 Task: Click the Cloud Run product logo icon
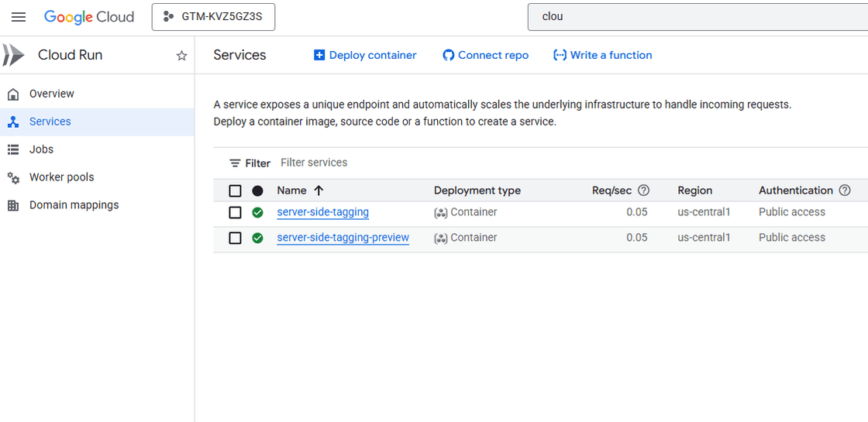click(x=14, y=55)
